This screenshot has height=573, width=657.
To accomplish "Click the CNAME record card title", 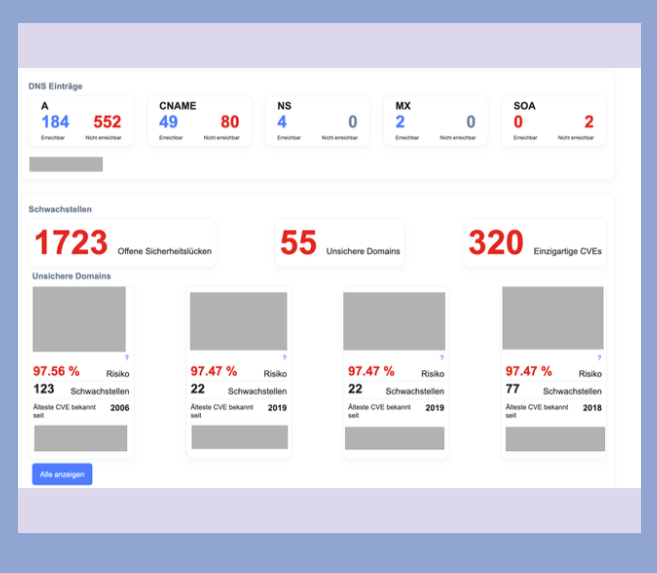I will coord(178,106).
